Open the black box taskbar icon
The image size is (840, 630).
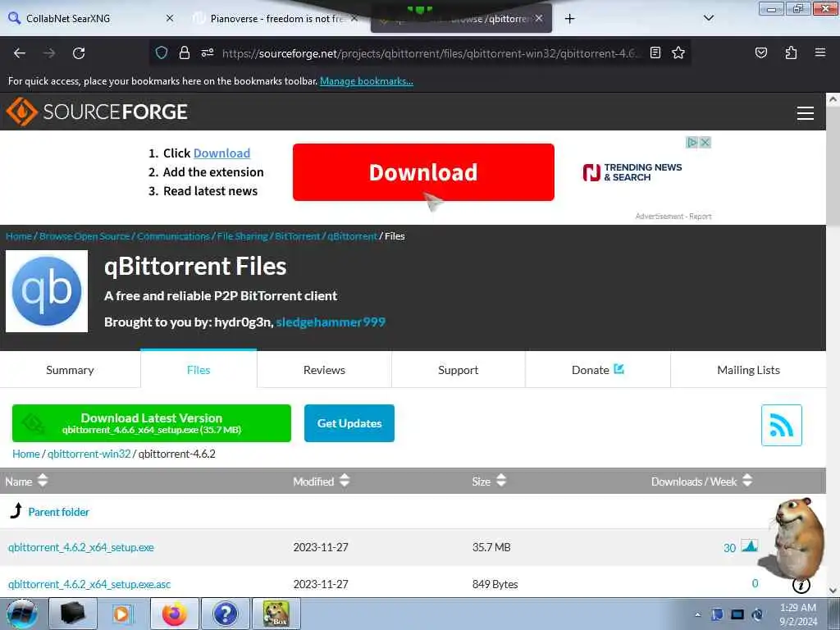(x=73, y=614)
